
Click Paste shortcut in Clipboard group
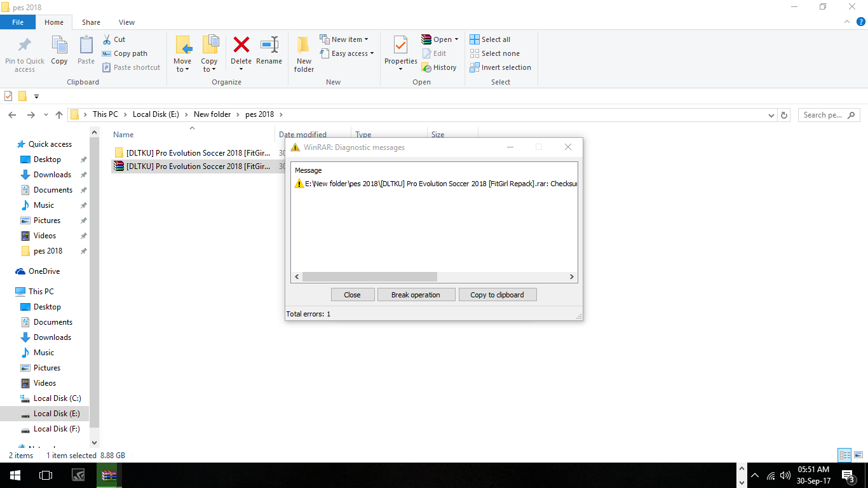pyautogui.click(x=131, y=67)
